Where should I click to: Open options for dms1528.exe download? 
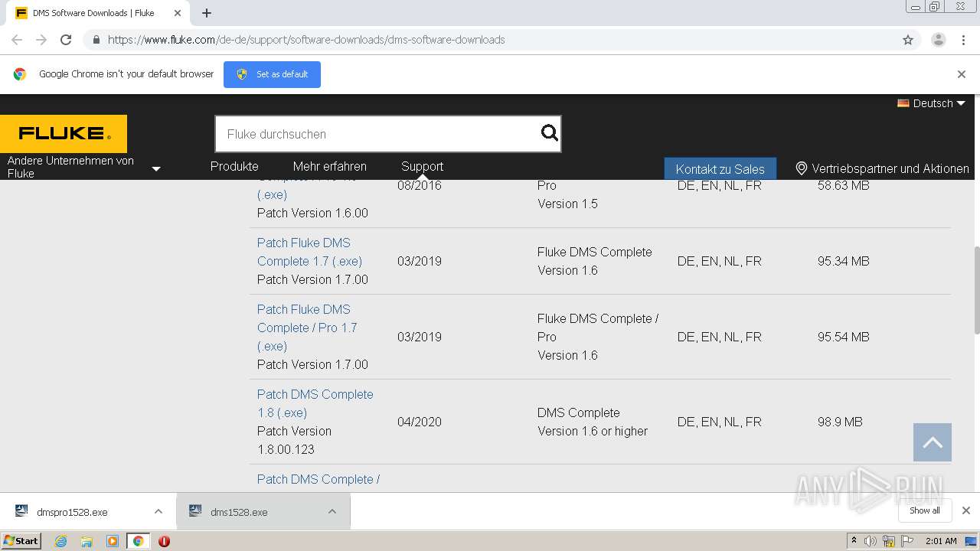(x=332, y=511)
